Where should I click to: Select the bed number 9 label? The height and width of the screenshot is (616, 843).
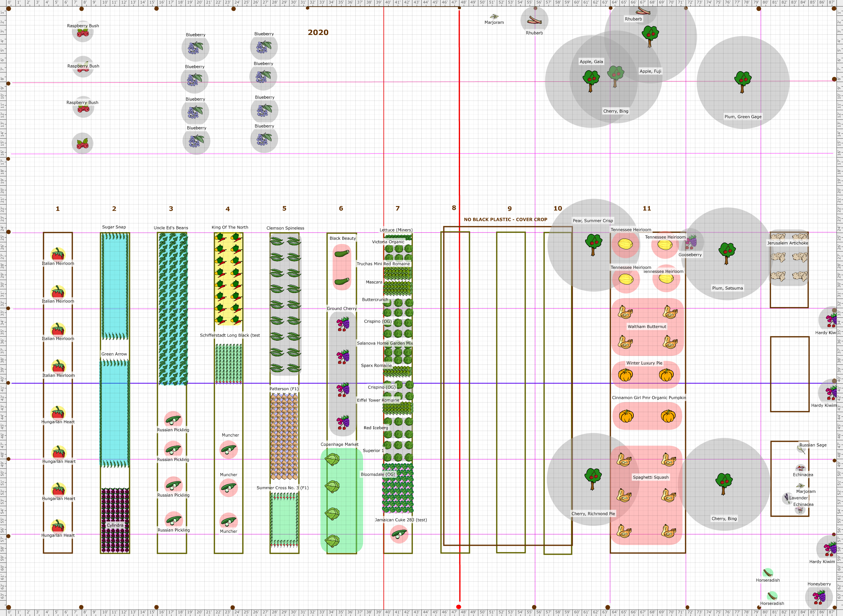510,209
